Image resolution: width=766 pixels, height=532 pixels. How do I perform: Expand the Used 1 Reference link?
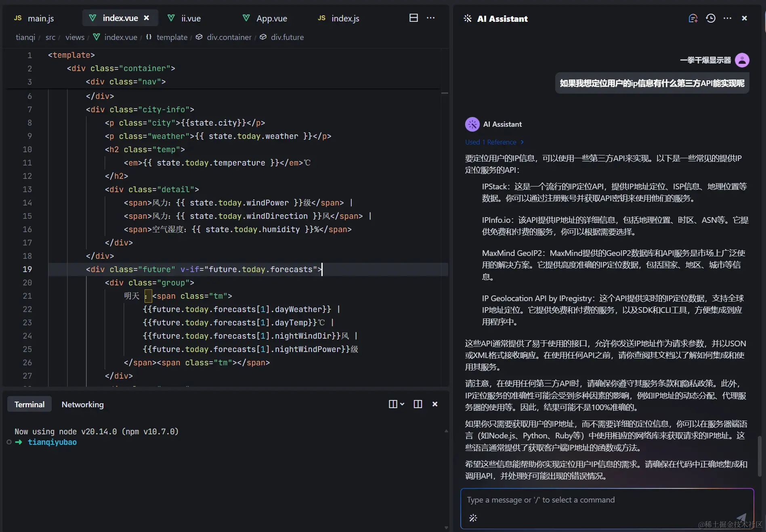click(x=494, y=142)
